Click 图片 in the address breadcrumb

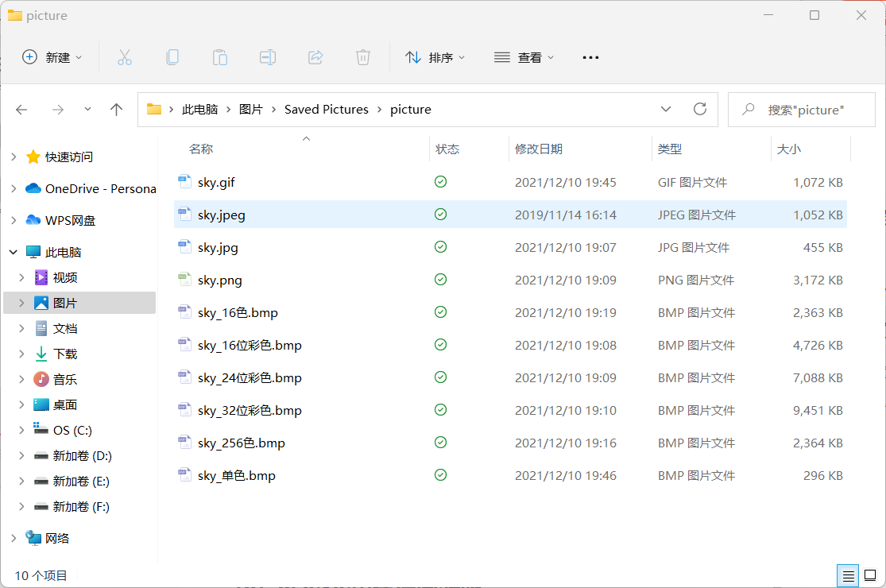point(251,109)
